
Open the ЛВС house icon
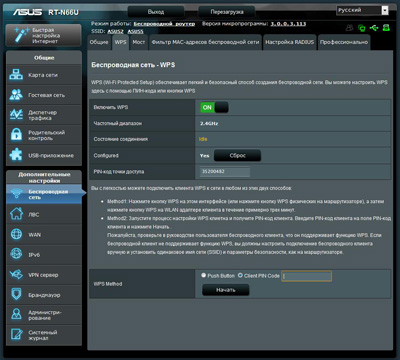tap(16, 214)
